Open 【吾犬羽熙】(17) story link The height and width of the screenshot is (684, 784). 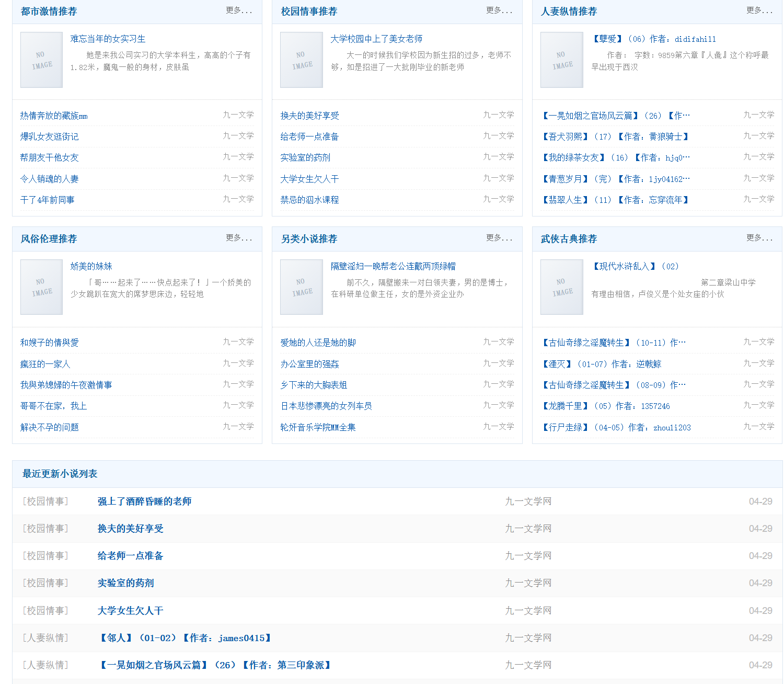616,136
